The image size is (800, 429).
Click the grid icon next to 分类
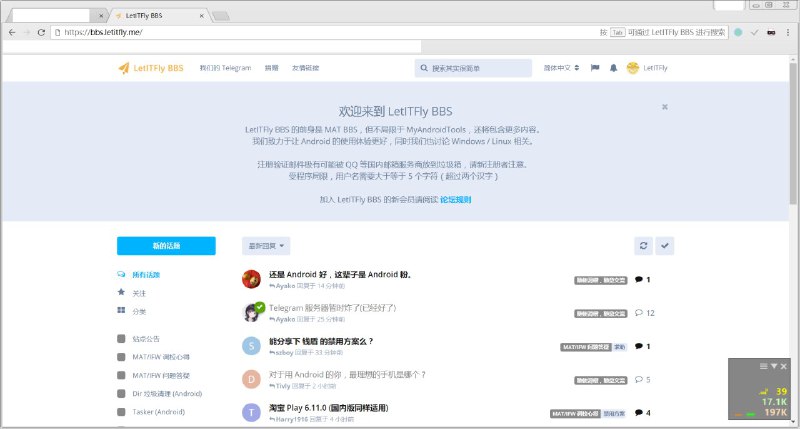click(x=121, y=310)
